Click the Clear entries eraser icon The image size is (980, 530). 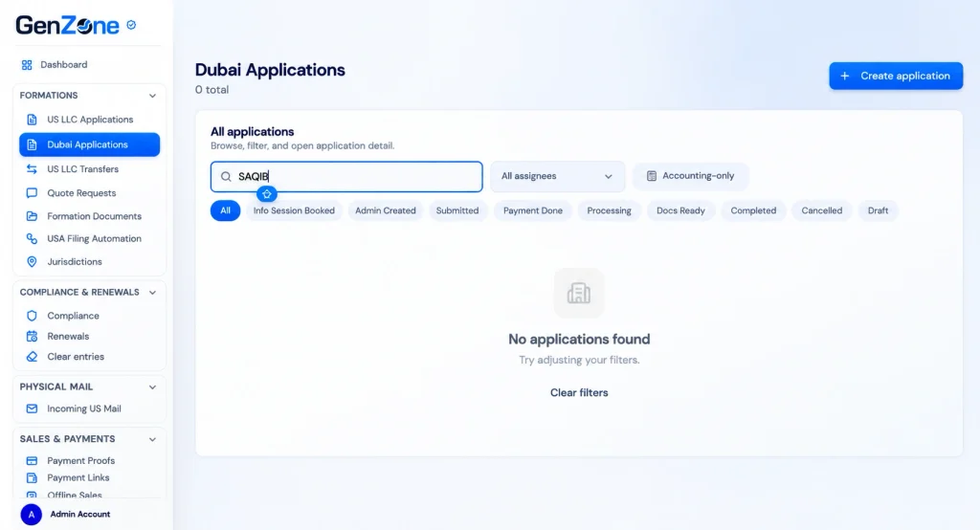pyautogui.click(x=32, y=357)
